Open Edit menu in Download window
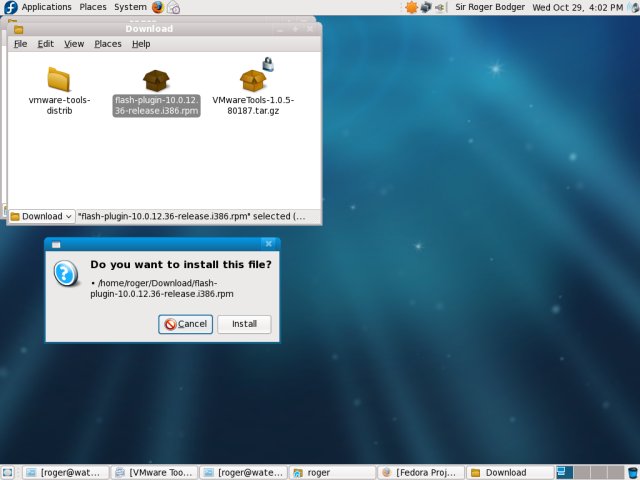 click(x=45, y=44)
